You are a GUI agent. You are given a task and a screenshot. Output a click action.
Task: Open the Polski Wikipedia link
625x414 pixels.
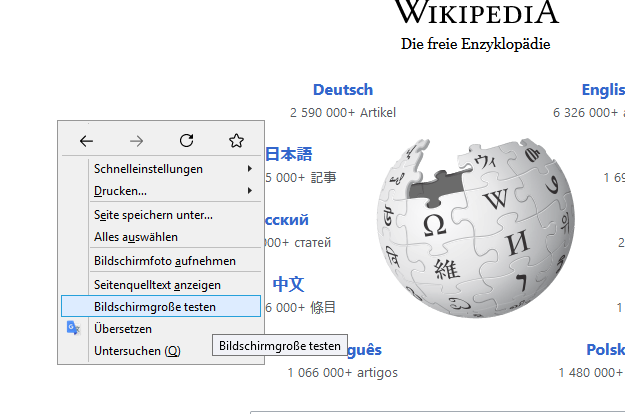605,350
